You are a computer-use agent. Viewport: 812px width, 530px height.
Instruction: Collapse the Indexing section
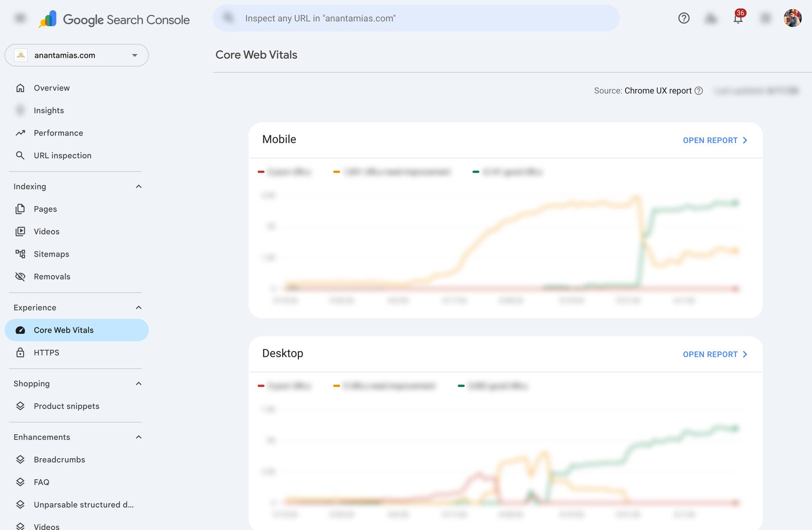tap(139, 187)
